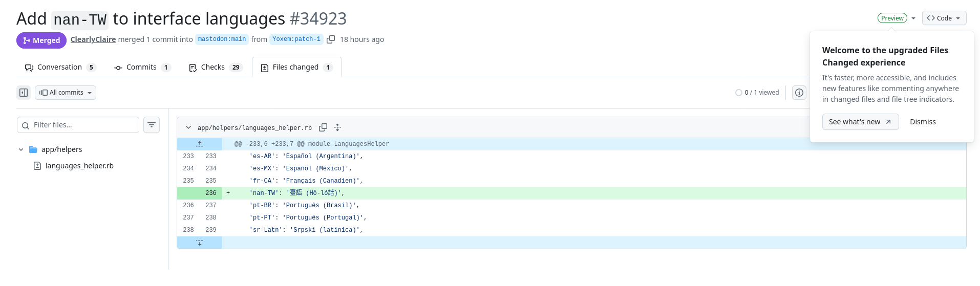Image resolution: width=980 pixels, height=286 pixels.
Task: Click app/helpers/languages_helper.rb file path header
Action: pyautogui.click(x=254, y=128)
